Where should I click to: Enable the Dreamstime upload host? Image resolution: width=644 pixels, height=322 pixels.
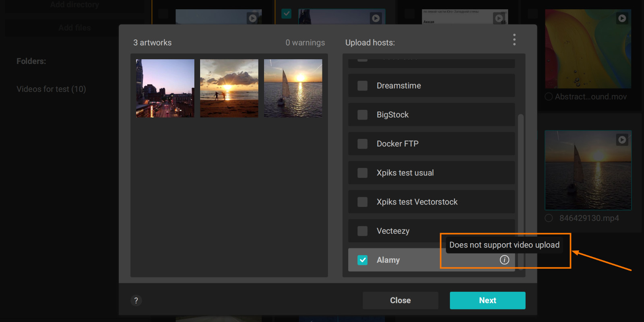point(362,86)
